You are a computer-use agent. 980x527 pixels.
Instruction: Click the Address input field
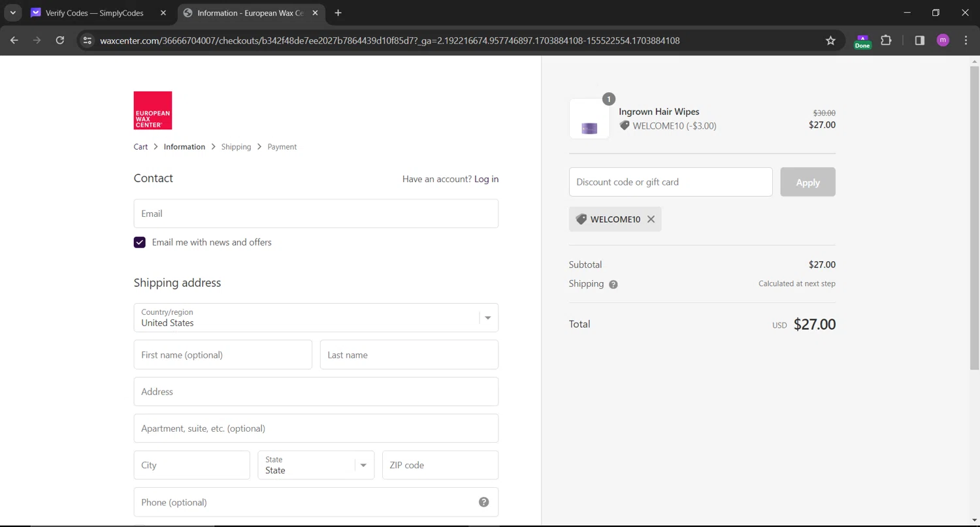316,392
